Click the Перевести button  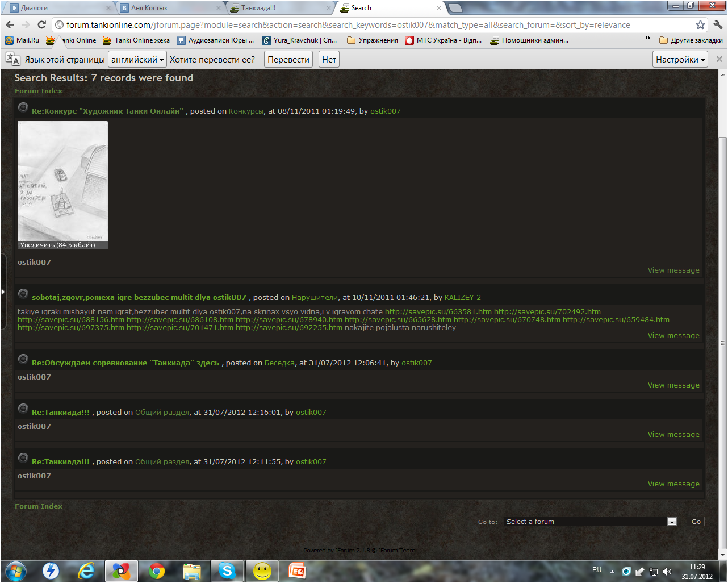point(288,60)
